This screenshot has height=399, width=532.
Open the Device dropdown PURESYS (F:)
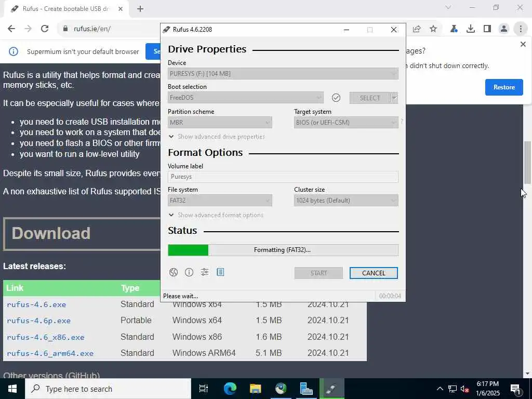pyautogui.click(x=283, y=74)
